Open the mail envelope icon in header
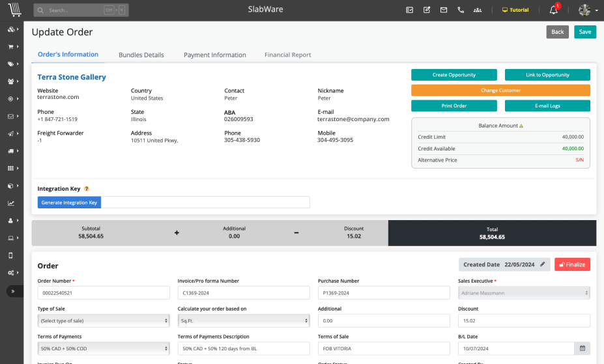The height and width of the screenshot is (364, 604). 444,10
